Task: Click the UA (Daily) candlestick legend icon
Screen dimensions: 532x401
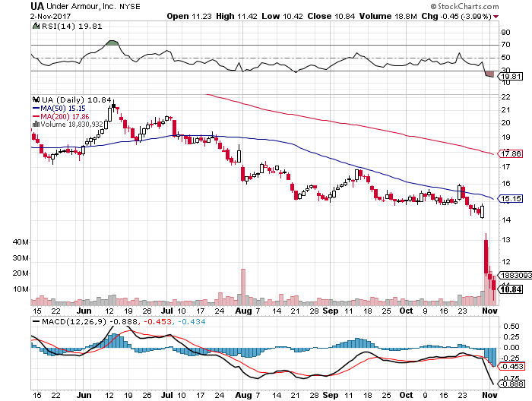Action: [x=35, y=99]
